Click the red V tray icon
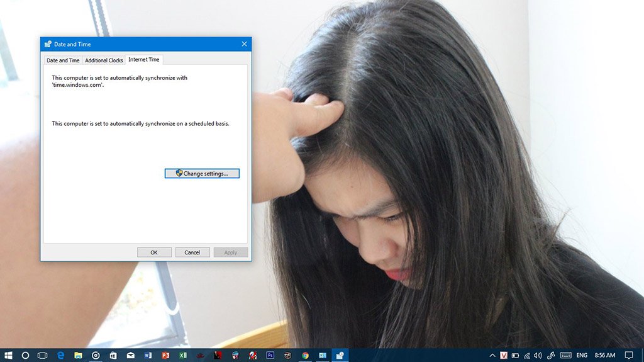The width and height of the screenshot is (644, 362). click(504, 355)
